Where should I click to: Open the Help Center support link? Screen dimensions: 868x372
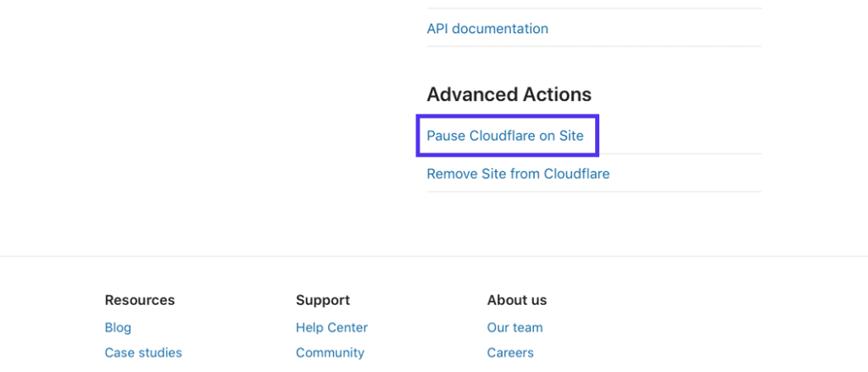point(331,327)
